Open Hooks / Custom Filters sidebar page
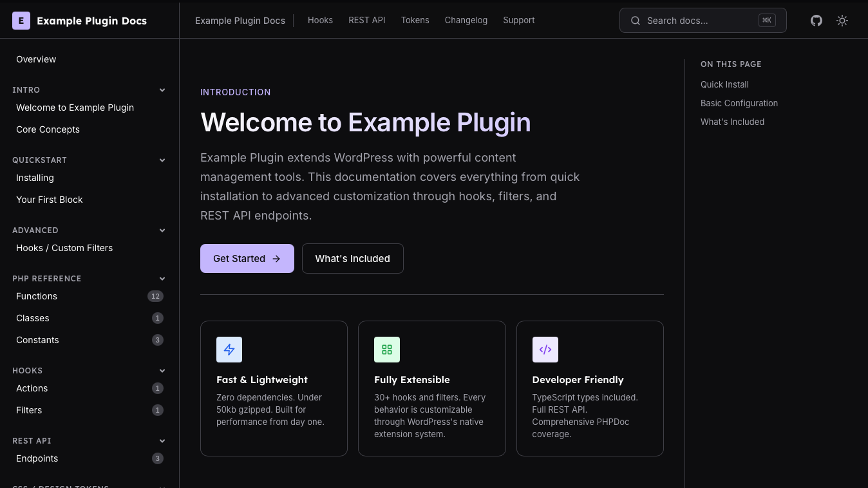The width and height of the screenshot is (868, 488). (x=64, y=248)
